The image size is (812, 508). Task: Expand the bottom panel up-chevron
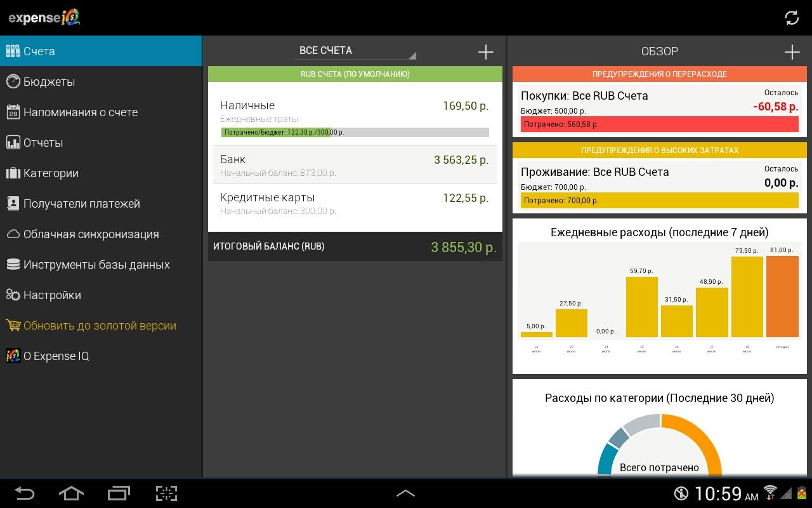(x=405, y=493)
